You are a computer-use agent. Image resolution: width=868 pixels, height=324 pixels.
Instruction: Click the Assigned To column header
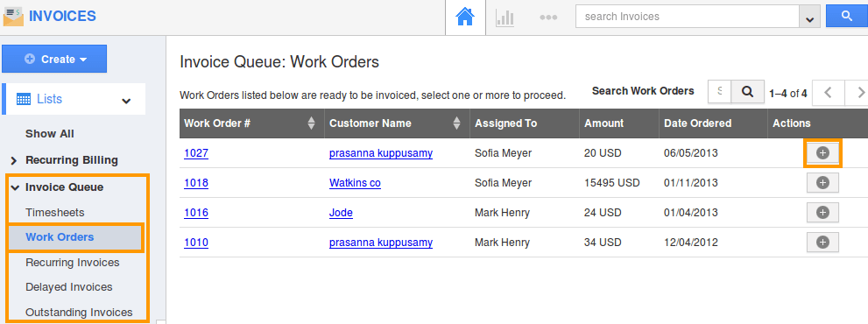[x=505, y=123]
